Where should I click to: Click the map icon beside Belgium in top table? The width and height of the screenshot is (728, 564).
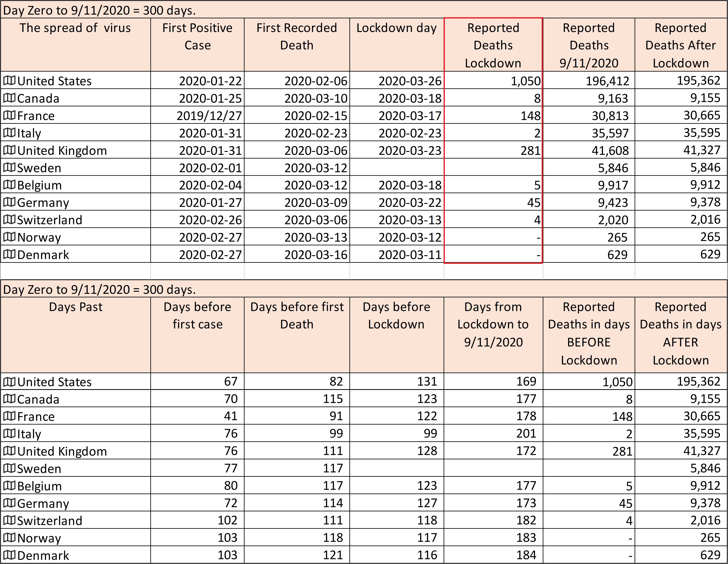(9, 184)
